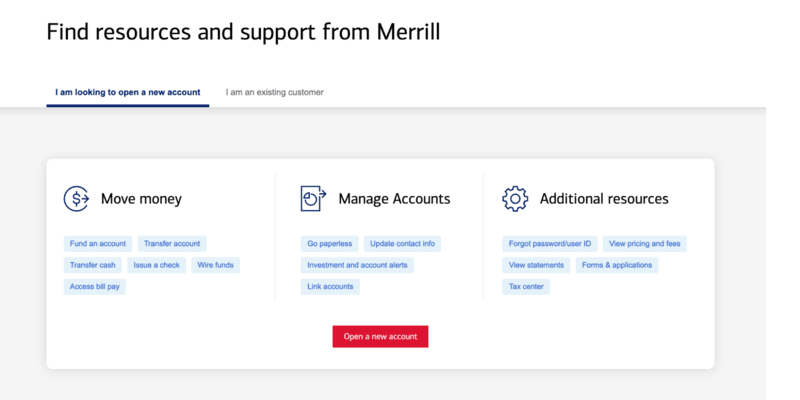Click Forgot password/user ID
Screen dimensions: 800x400
coord(549,244)
